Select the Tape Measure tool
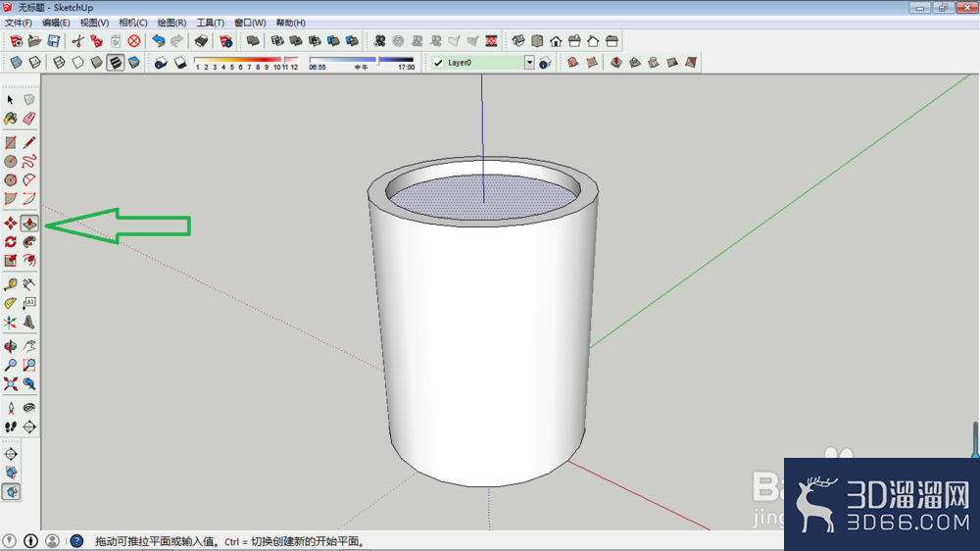 coord(11,284)
